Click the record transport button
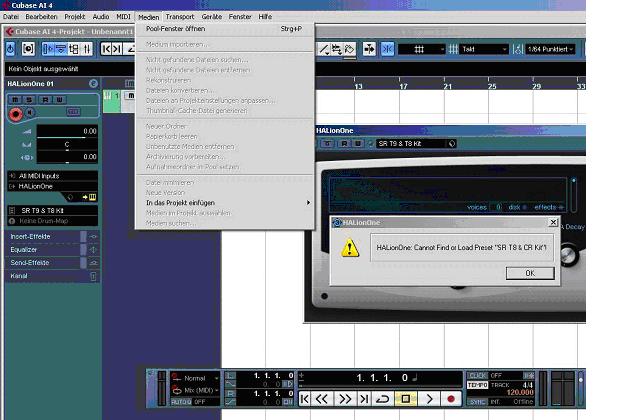 451,399
